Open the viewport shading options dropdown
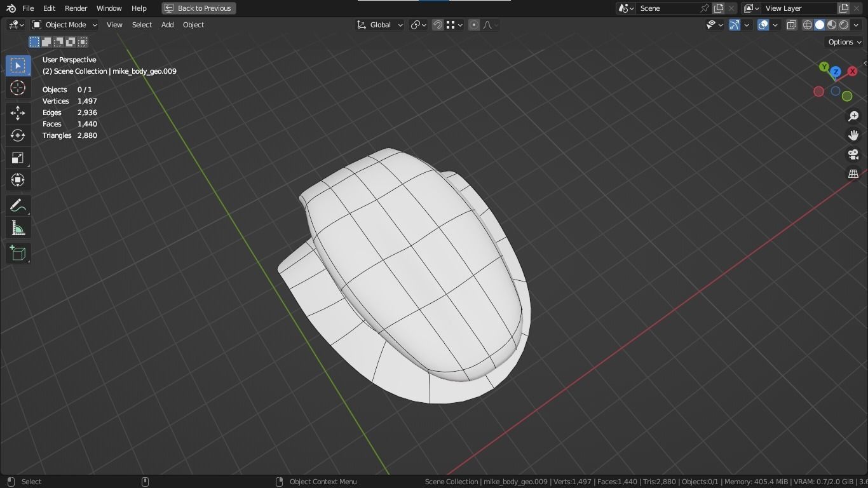868x488 pixels. tap(857, 25)
